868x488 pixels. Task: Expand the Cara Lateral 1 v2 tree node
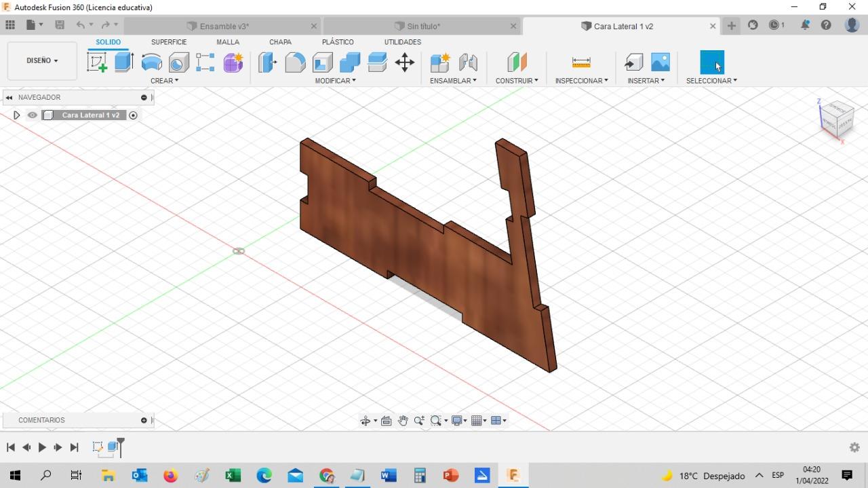pyautogui.click(x=17, y=115)
